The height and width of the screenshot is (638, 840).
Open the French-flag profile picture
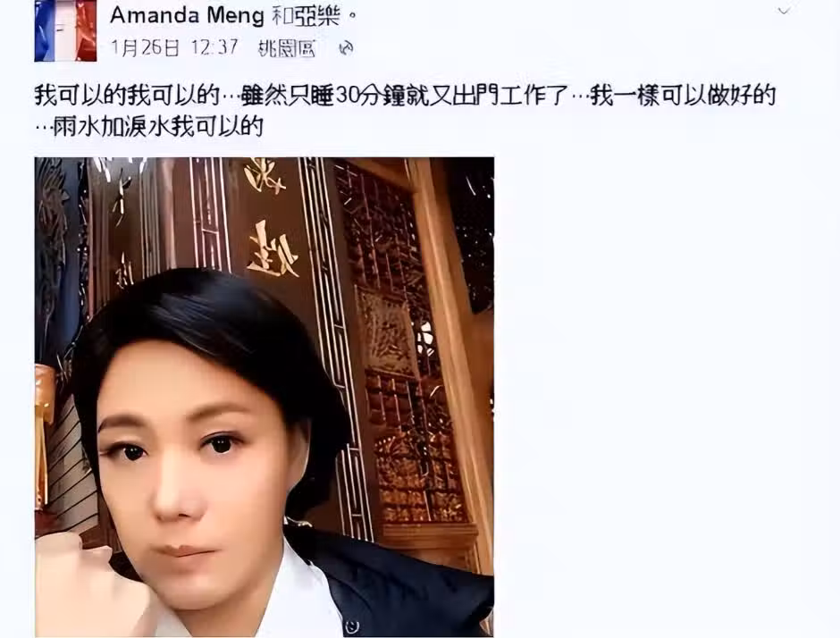[65, 30]
